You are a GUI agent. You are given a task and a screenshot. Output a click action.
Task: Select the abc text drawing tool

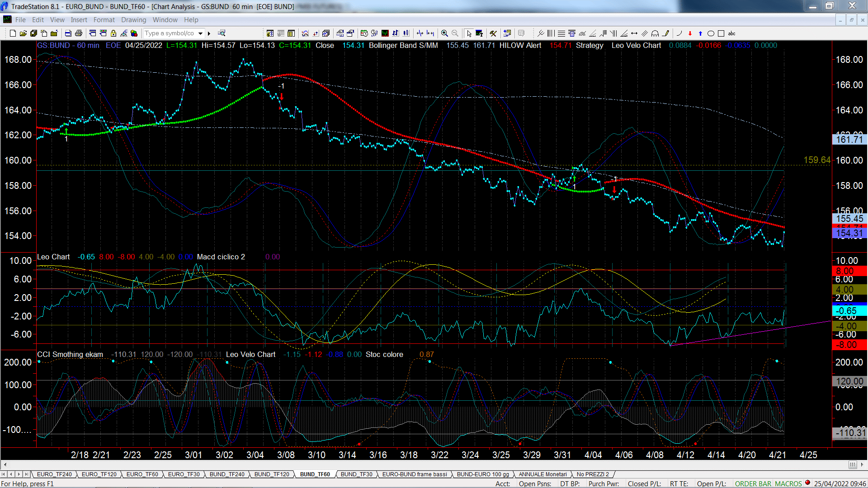731,33
